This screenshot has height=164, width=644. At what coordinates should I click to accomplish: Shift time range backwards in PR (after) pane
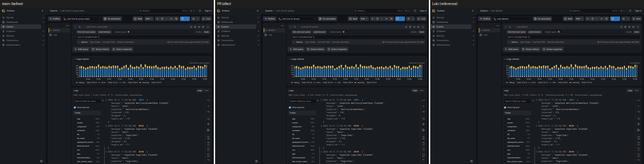[x=372, y=19]
